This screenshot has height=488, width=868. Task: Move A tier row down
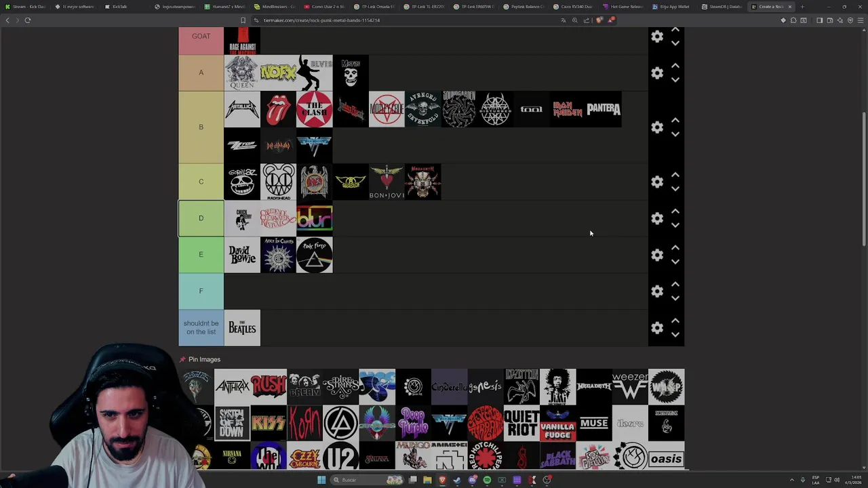click(x=675, y=80)
